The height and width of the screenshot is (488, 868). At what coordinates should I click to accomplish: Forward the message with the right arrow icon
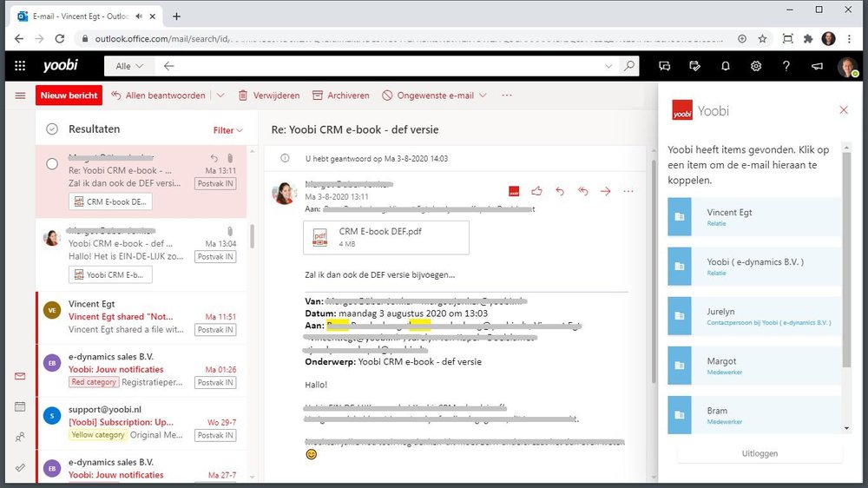606,191
